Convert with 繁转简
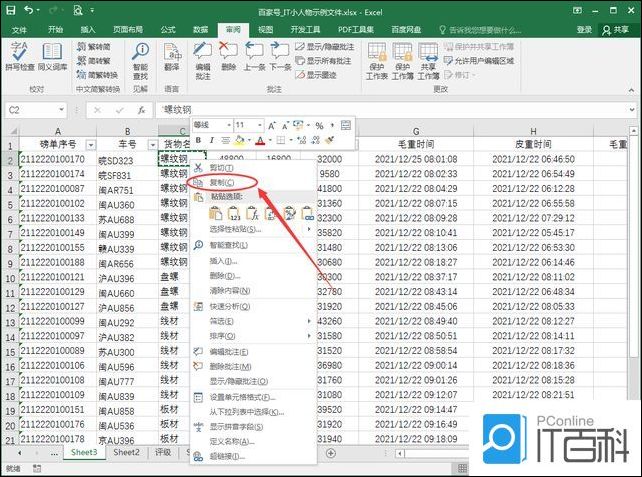Image resolution: width=642 pixels, height=477 pixels. [93, 47]
